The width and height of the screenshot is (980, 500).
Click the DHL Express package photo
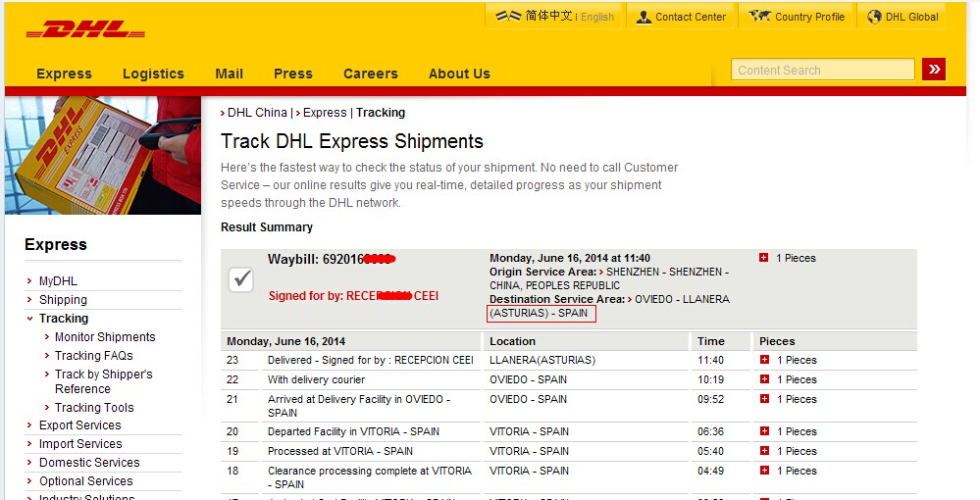point(103,155)
